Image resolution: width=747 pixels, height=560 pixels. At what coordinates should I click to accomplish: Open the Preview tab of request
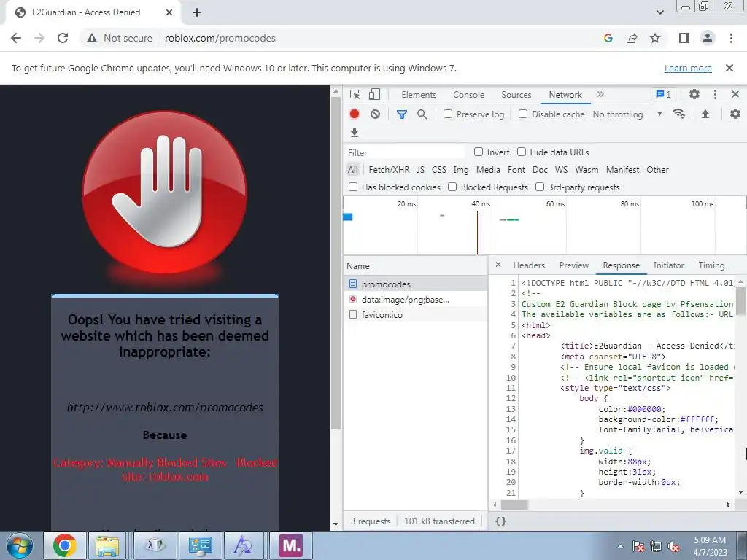click(x=573, y=265)
